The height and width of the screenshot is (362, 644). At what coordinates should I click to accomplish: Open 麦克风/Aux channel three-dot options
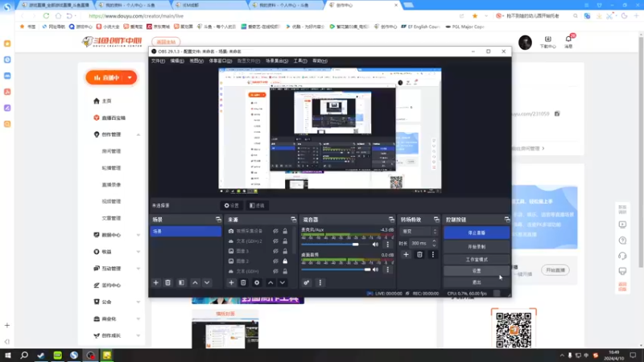click(387, 245)
